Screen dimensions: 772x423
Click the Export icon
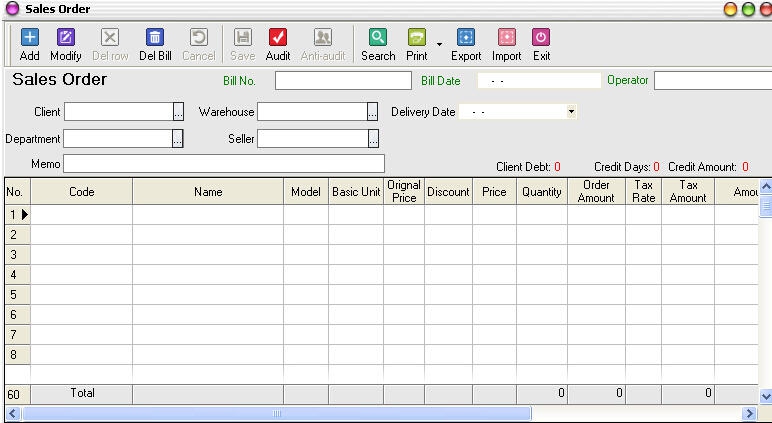(x=466, y=38)
